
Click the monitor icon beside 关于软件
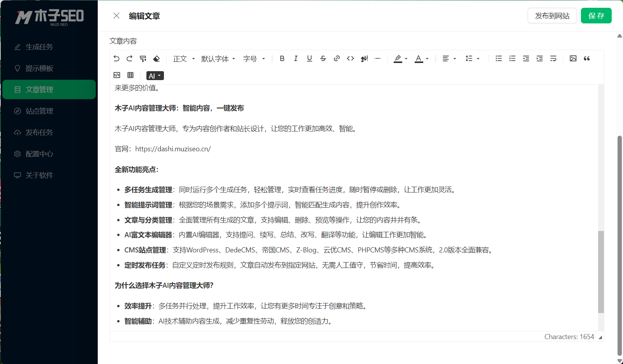click(18, 175)
